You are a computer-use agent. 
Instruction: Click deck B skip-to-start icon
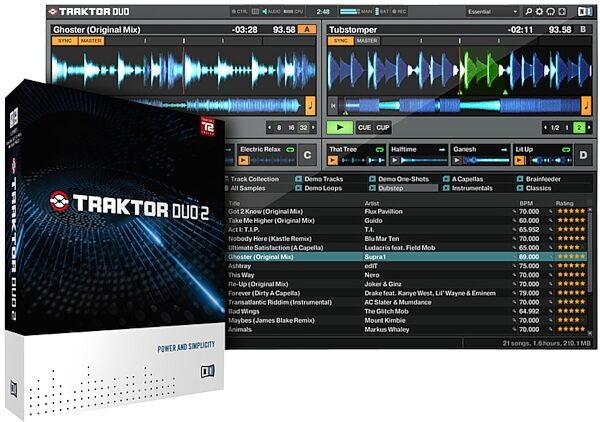(x=333, y=106)
